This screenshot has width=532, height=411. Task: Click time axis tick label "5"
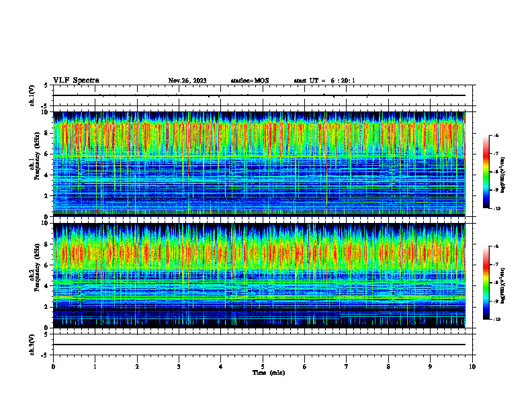(263, 367)
